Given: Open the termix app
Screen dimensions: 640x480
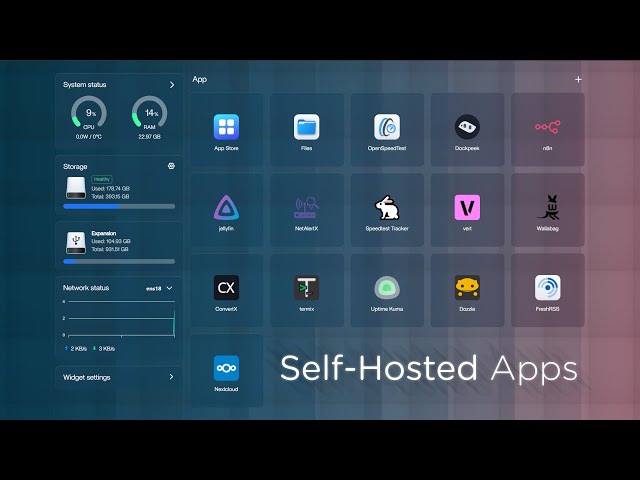Looking at the screenshot, I should 307,290.
